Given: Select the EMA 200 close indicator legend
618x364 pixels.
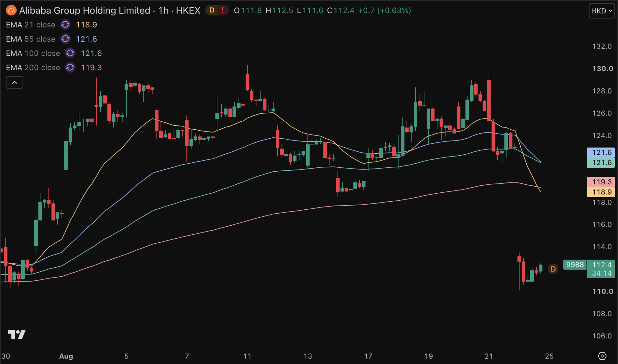Looking at the screenshot, I should (x=33, y=68).
